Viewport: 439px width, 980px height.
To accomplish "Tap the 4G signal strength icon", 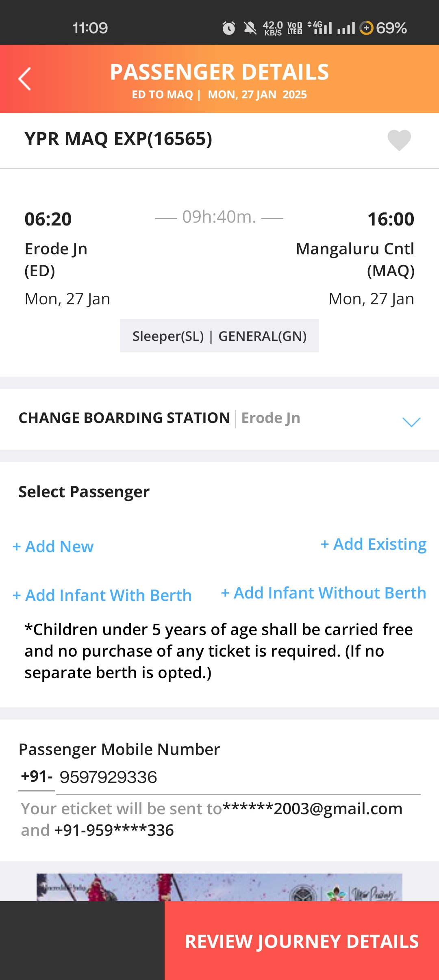I will click(x=321, y=28).
